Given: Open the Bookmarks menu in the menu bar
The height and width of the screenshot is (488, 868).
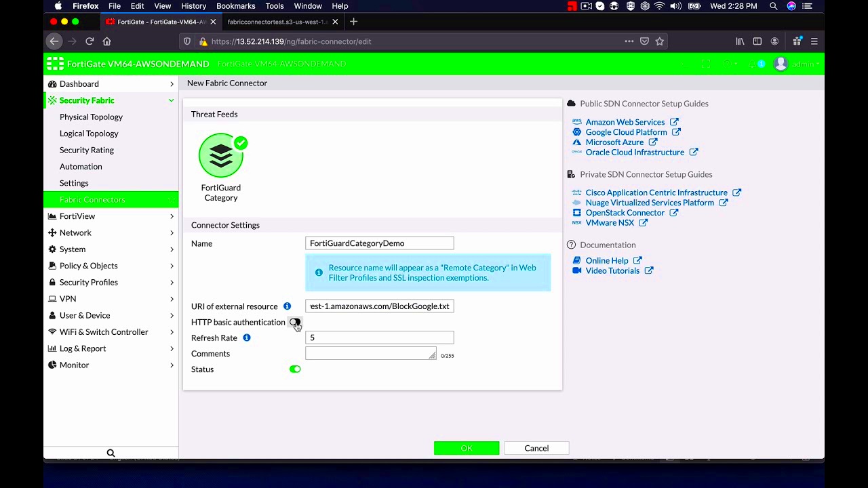Looking at the screenshot, I should (x=235, y=5).
